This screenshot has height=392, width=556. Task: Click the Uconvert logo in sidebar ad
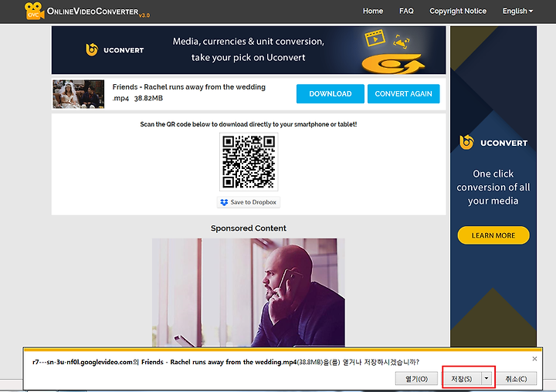pyautogui.click(x=493, y=143)
